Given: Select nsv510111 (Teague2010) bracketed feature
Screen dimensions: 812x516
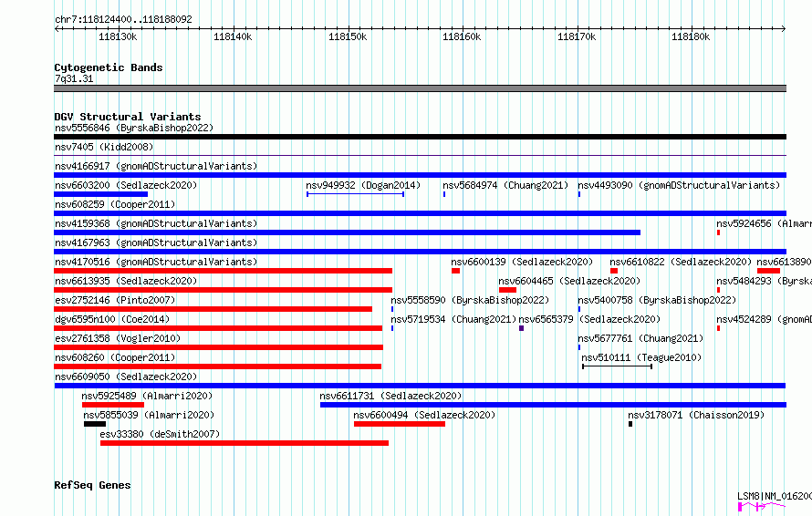Looking at the screenshot, I should click(617, 366).
